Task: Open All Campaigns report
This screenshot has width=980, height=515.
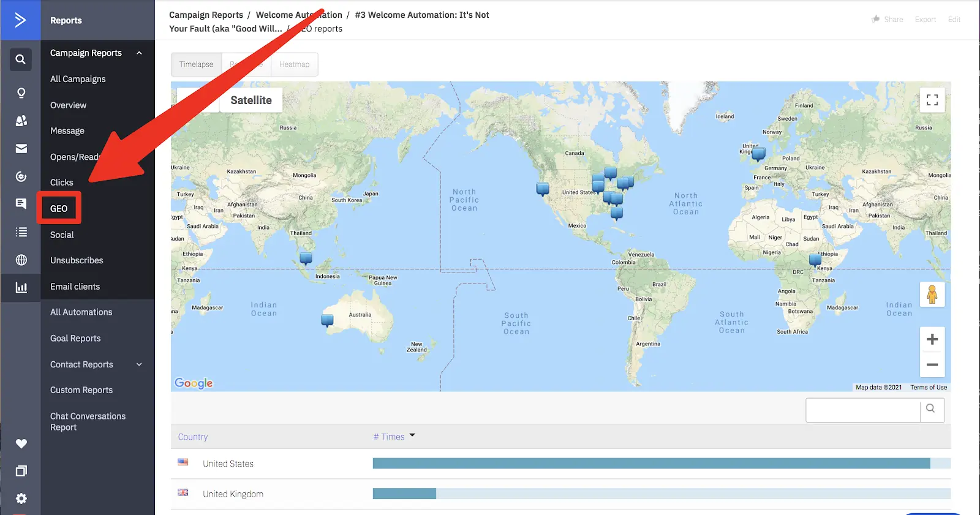Action: pyautogui.click(x=78, y=79)
